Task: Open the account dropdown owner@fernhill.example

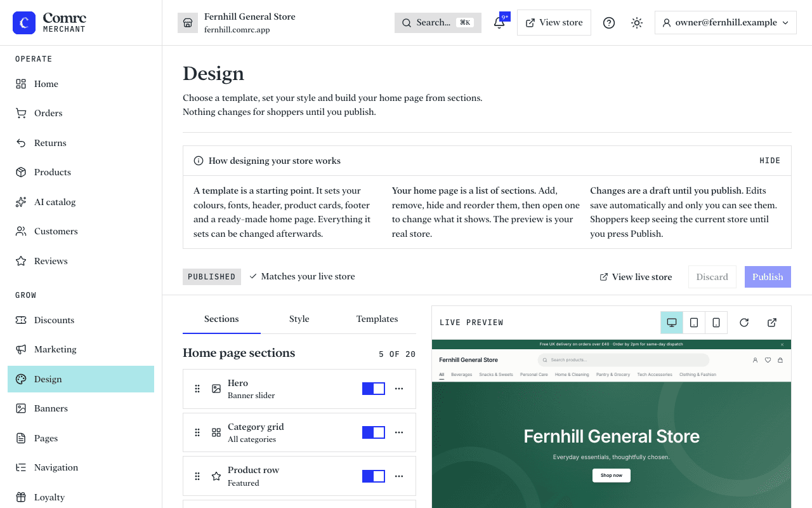Action: click(726, 23)
